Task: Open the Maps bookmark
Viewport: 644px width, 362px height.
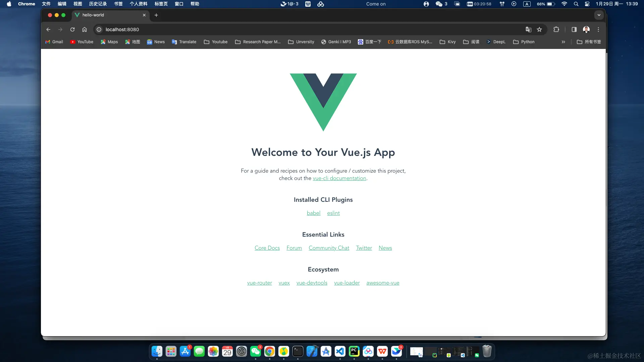Action: (x=109, y=42)
